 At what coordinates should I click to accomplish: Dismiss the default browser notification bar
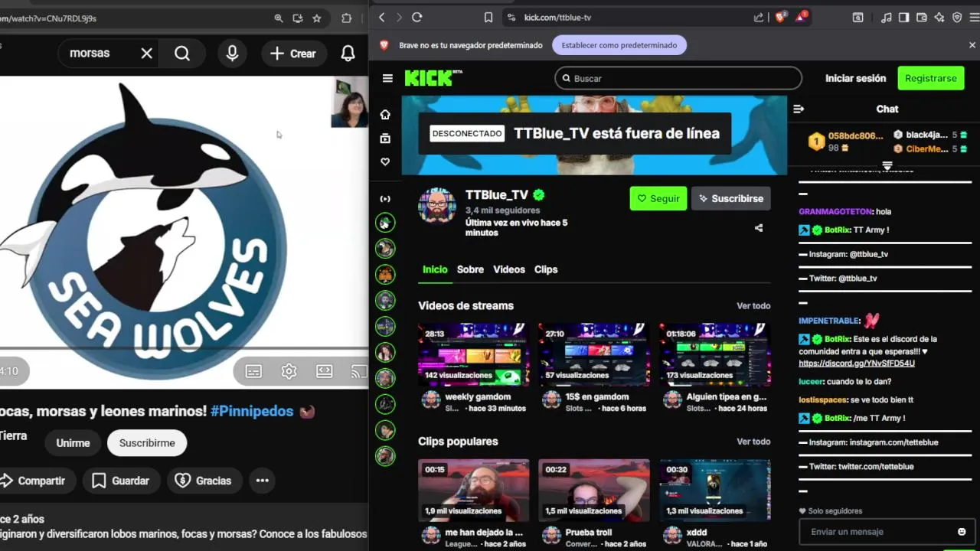coord(972,45)
